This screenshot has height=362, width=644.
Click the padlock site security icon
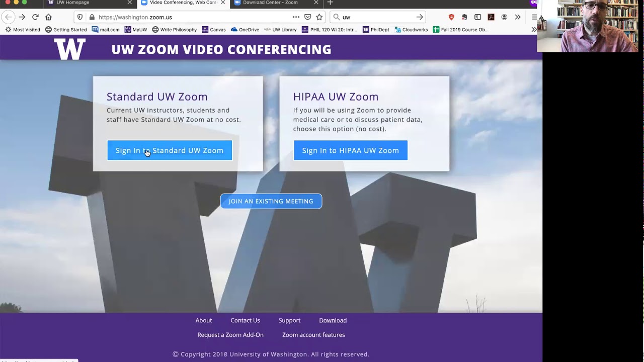92,17
